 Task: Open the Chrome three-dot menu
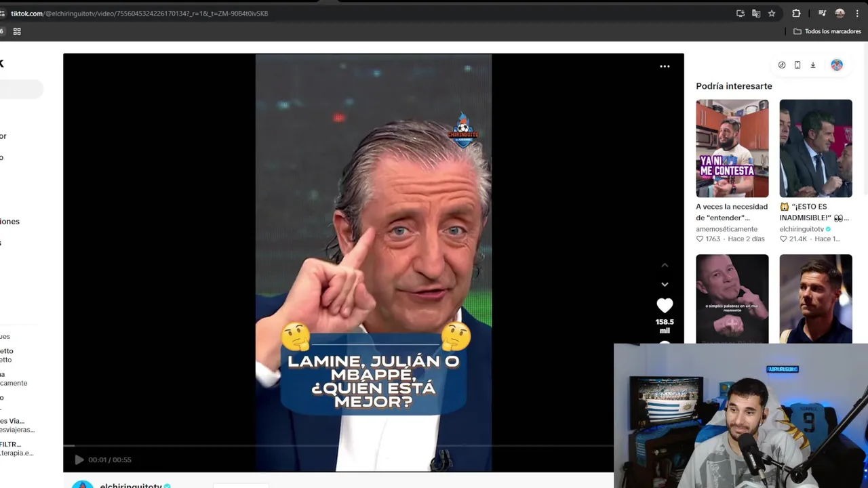tap(856, 14)
